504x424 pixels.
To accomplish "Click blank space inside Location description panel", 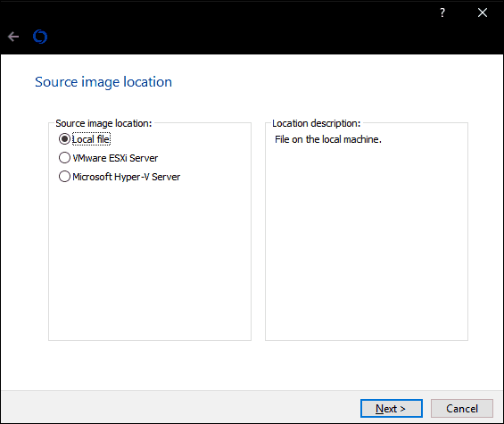I will (x=367, y=241).
